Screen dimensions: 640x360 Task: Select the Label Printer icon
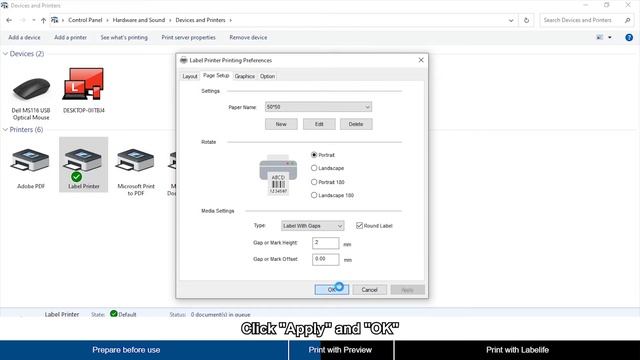click(x=84, y=164)
